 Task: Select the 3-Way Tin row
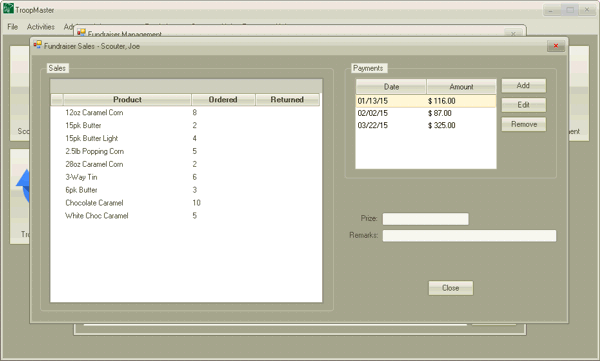pyautogui.click(x=186, y=177)
